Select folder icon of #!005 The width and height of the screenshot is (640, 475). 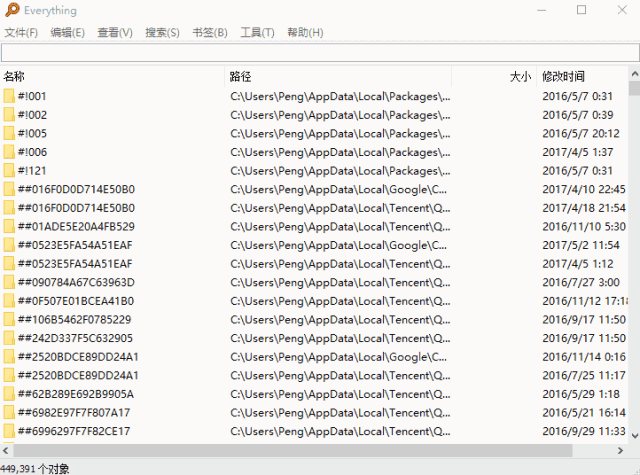click(9, 133)
